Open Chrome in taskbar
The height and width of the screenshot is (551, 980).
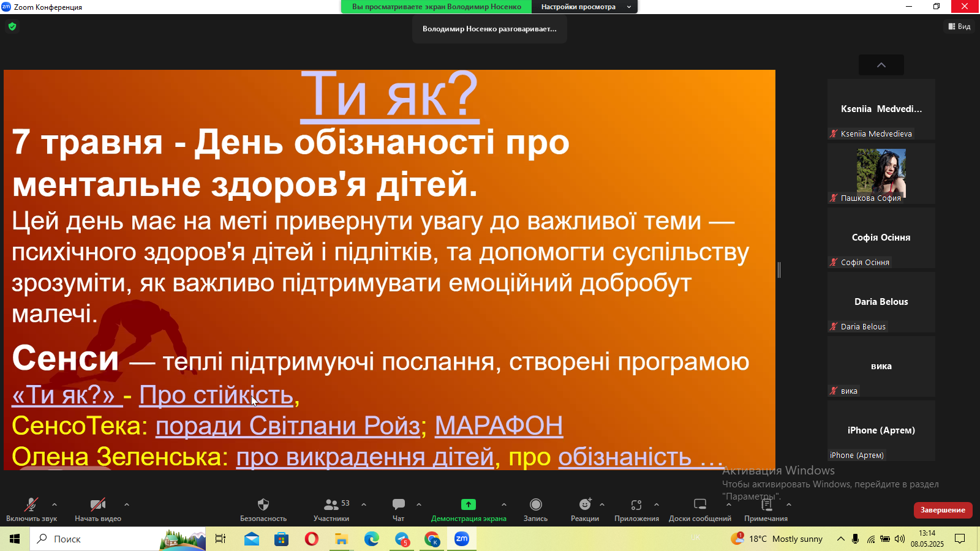(432, 539)
